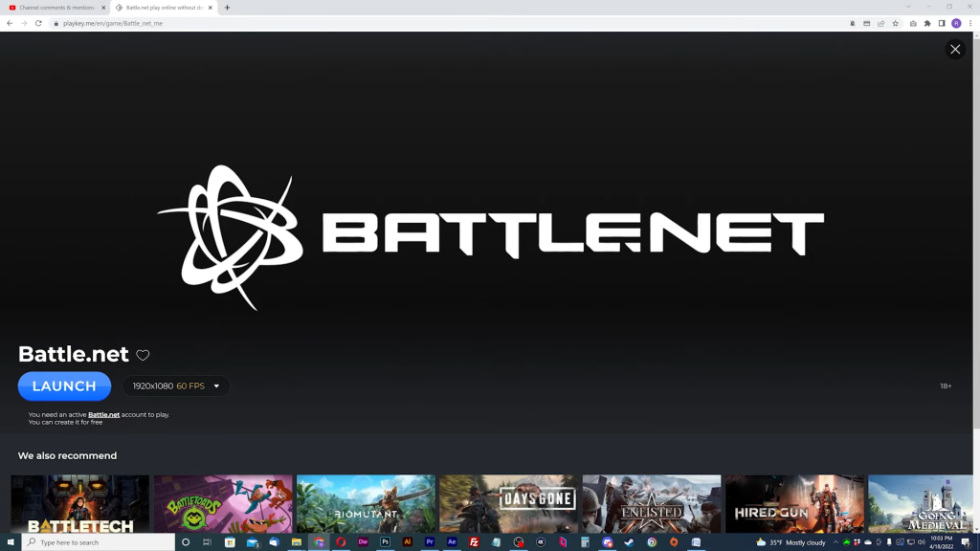The width and height of the screenshot is (980, 551).
Task: Click the taskbar search box
Action: tap(99, 542)
